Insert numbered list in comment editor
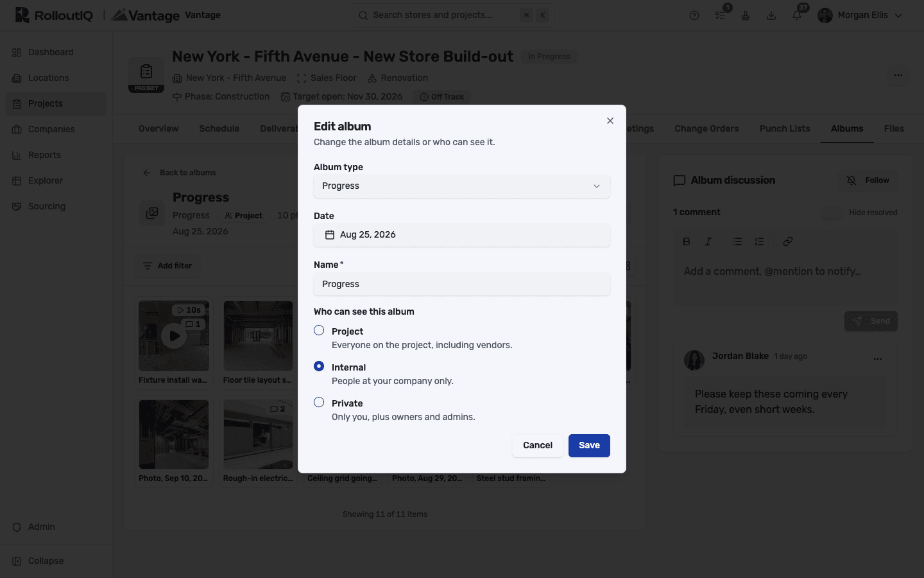Screen dimensions: 924x578 (x=759, y=241)
